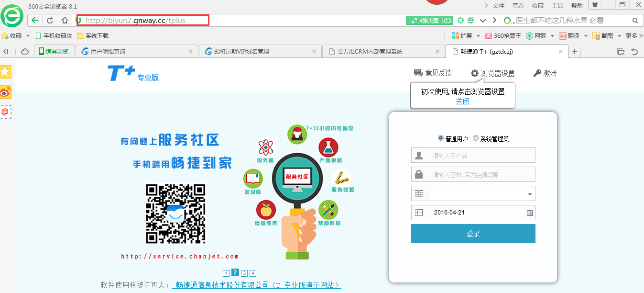644x293 pixels.
Task: Open 浏览器设置 browser settings
Action: pyautogui.click(x=492, y=73)
